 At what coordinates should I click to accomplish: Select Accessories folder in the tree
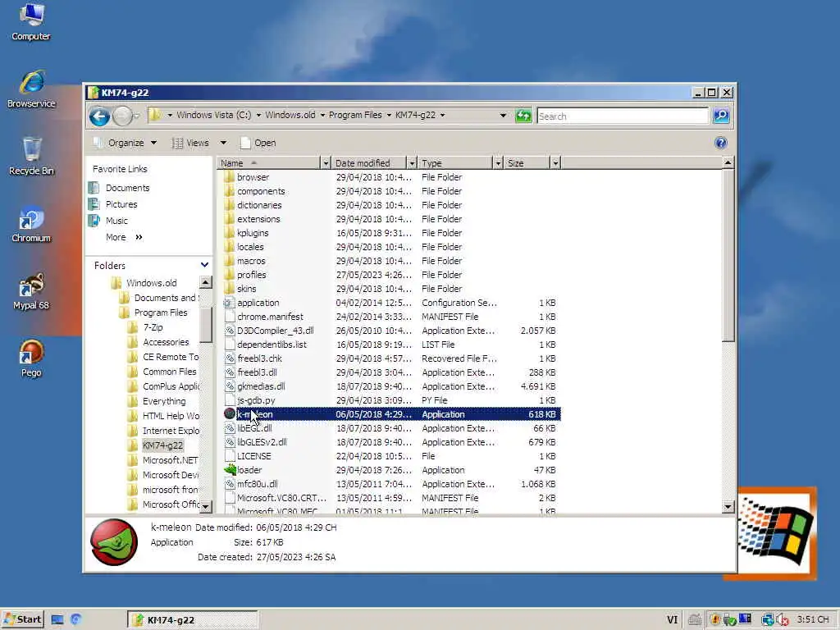[x=166, y=342]
